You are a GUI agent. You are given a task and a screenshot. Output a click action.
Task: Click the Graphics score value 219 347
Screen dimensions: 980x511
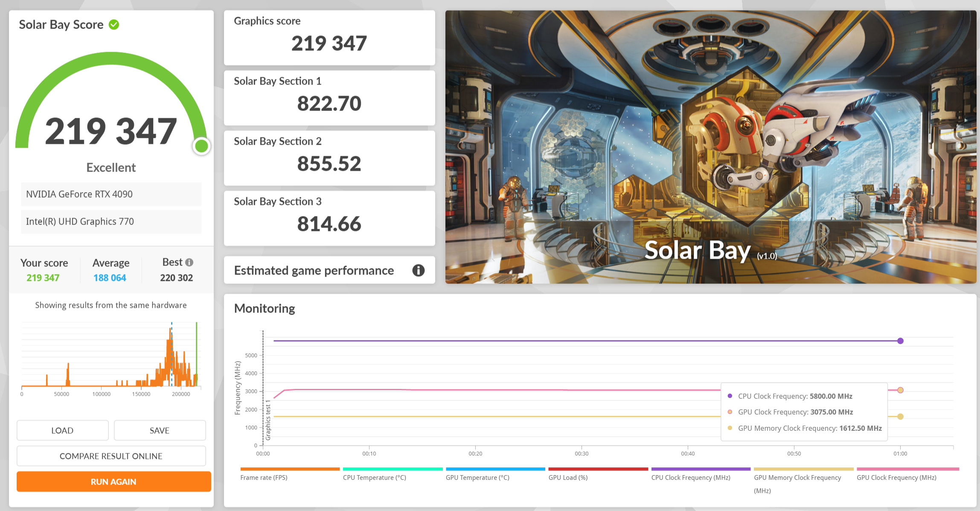tap(329, 43)
